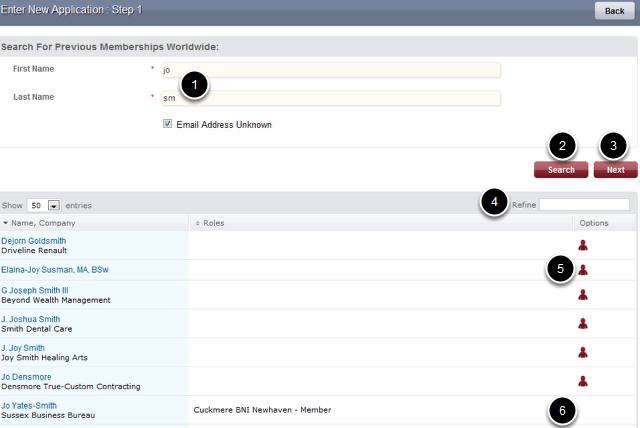This screenshot has width=640, height=428.
Task: Proceed with the Next button
Action: click(x=615, y=170)
